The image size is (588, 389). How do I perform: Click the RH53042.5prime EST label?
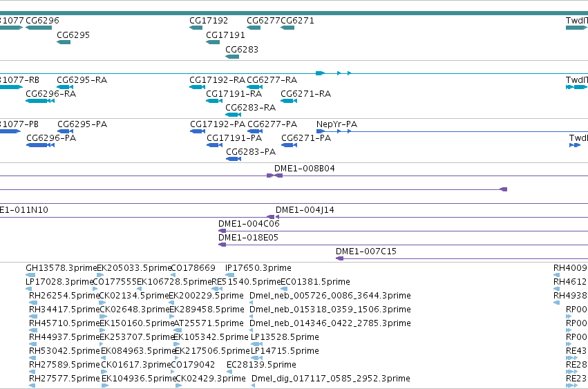(64, 351)
